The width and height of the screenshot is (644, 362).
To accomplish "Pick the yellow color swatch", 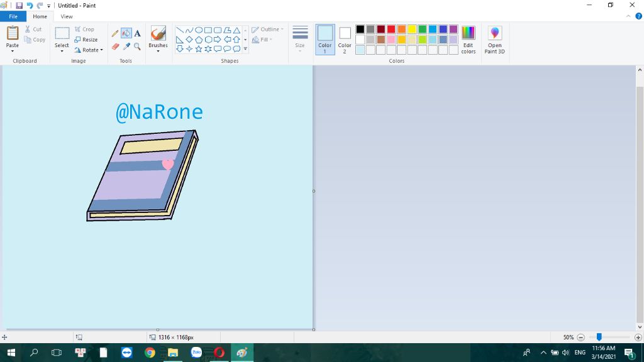I will (412, 29).
